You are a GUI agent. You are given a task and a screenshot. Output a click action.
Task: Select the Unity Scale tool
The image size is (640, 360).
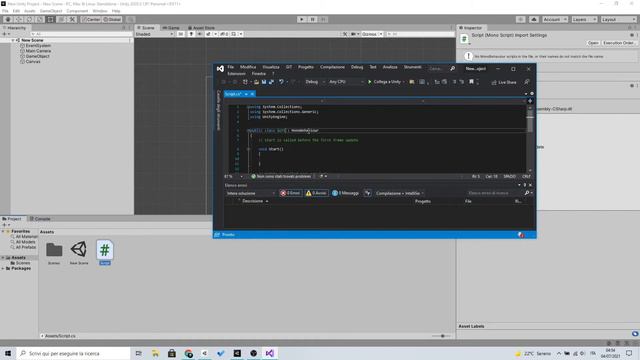40,19
